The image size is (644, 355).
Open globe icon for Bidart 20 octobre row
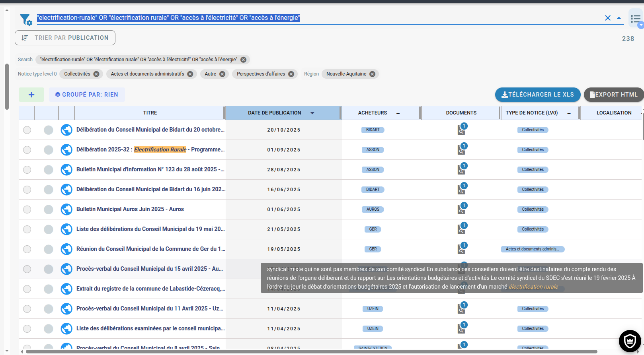[x=66, y=130]
